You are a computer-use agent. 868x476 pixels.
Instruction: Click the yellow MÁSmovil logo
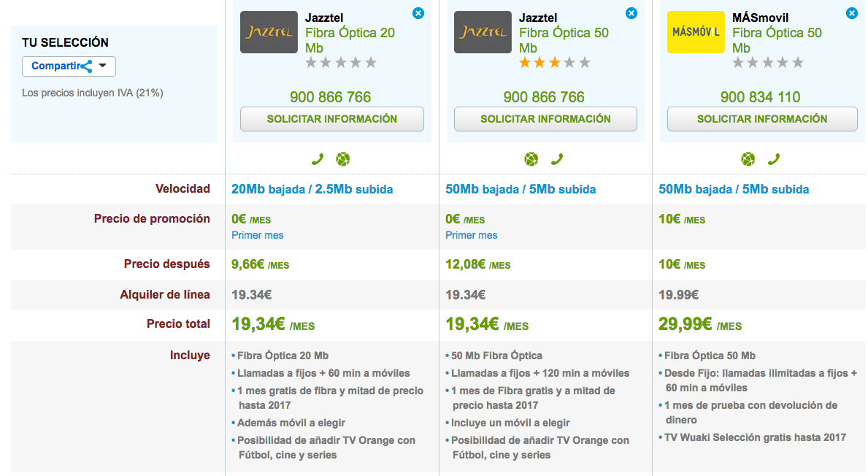point(696,32)
